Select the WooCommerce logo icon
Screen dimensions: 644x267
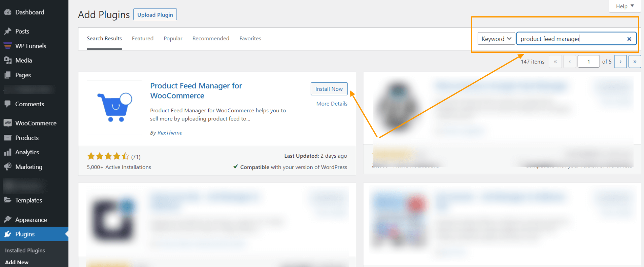(7, 123)
